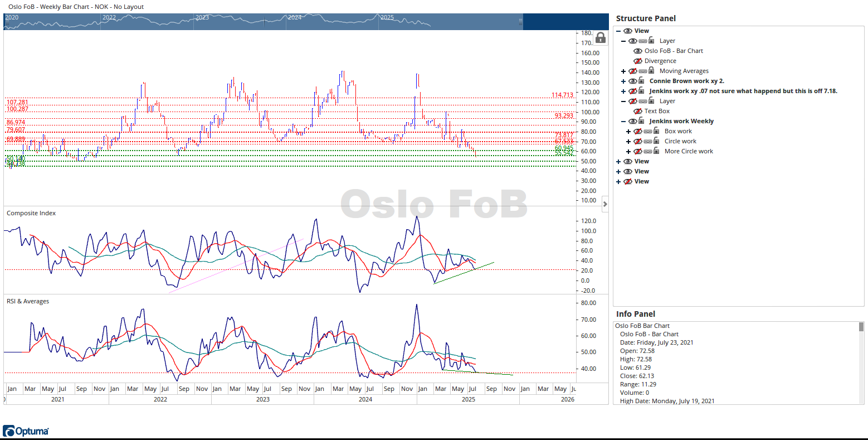Show the Divergence tool
Image resolution: width=868 pixels, height=440 pixels.
pos(638,61)
